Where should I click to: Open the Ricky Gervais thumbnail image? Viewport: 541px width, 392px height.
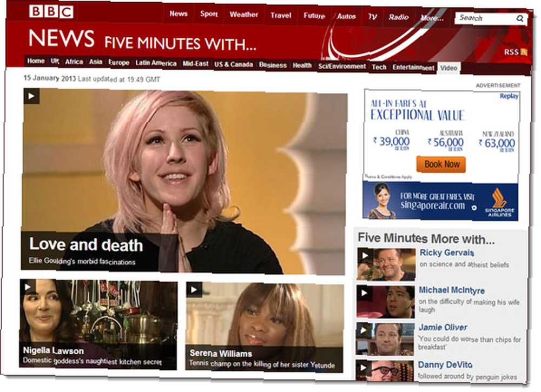[x=386, y=264]
